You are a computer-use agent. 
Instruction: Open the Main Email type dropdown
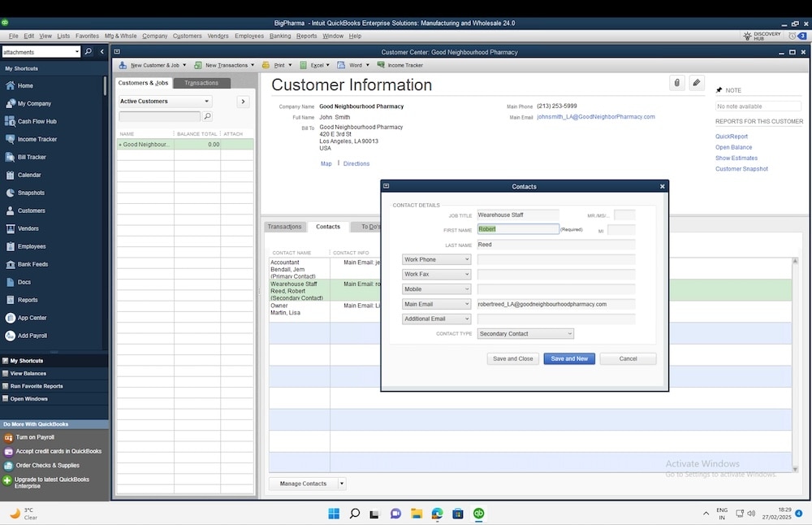(x=437, y=304)
